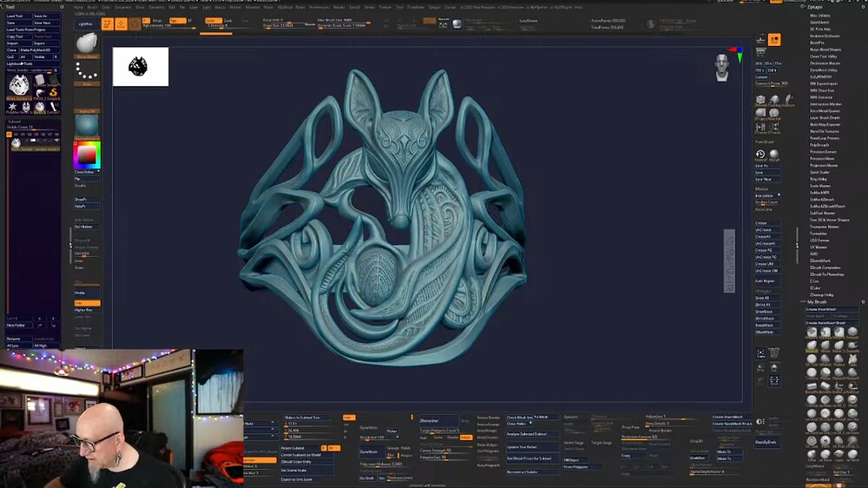This screenshot has width=868, height=488.
Task: Click the XTractor icon in right shelf
Action: tap(760, 128)
